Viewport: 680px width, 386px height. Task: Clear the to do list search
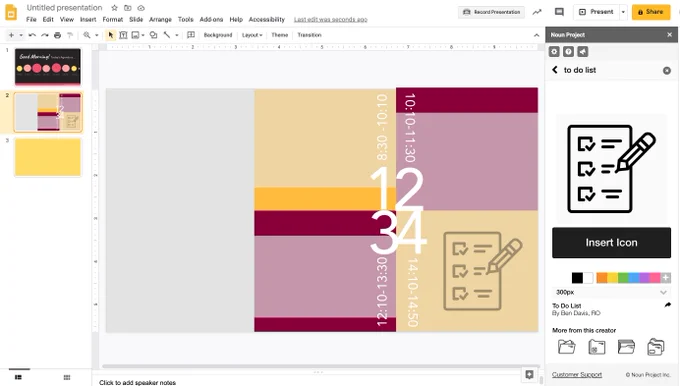point(667,70)
